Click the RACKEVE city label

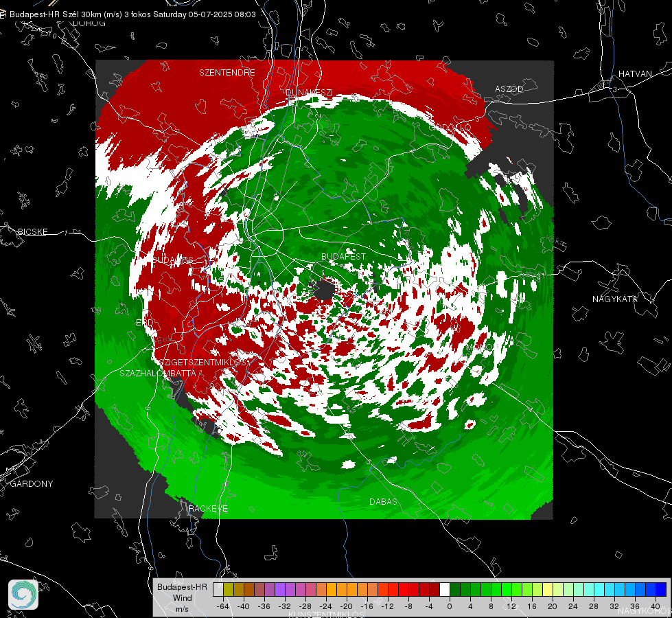click(x=208, y=509)
